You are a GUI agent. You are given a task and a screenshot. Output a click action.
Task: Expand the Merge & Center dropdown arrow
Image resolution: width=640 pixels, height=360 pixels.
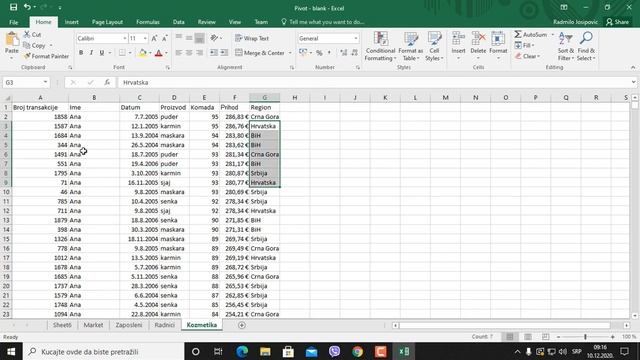coord(290,53)
